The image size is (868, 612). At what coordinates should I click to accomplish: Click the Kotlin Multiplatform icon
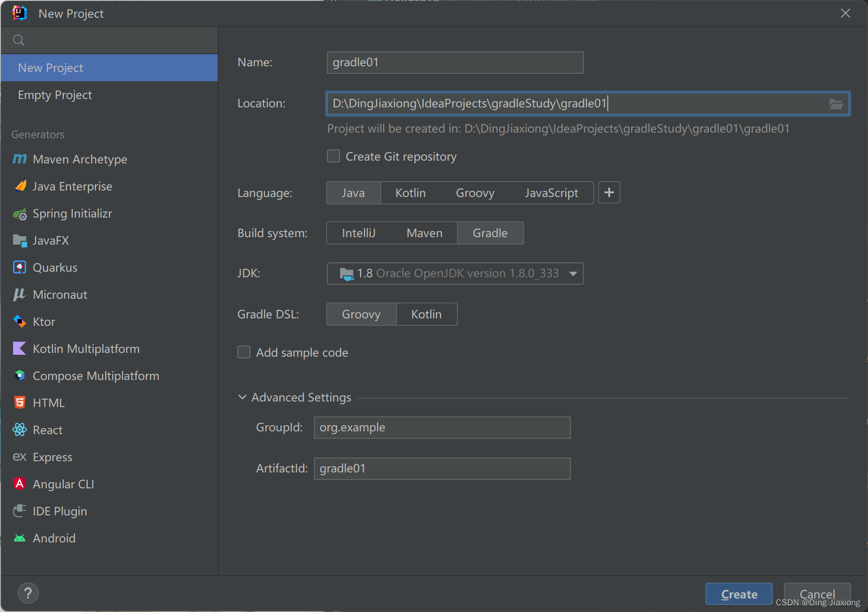pos(20,349)
